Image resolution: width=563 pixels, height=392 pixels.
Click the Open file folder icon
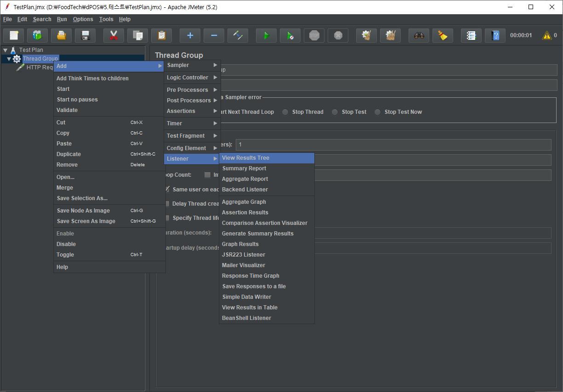pos(62,35)
